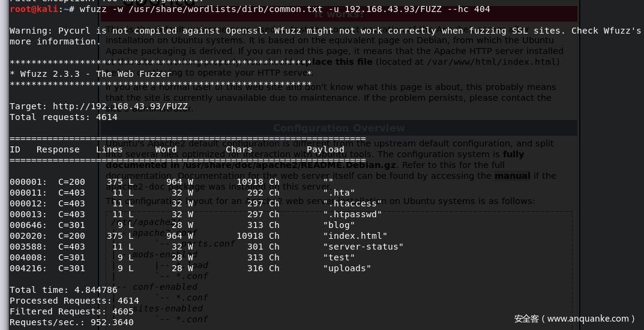The image size is (644, 330).
Task: Click the 'Filtered Requests: 4605' line
Action: click(71, 311)
